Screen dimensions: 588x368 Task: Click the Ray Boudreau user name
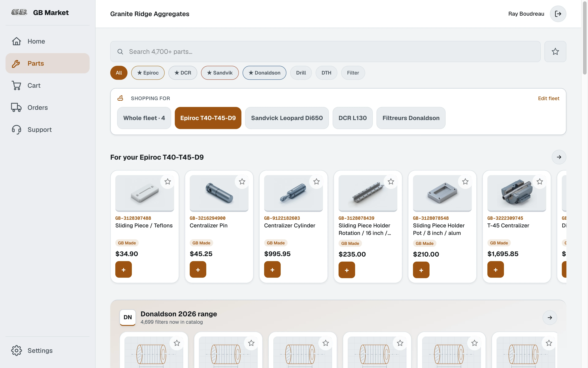tap(526, 14)
